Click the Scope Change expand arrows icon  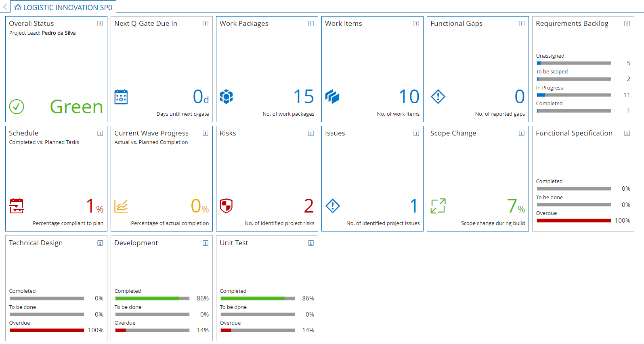tap(438, 206)
